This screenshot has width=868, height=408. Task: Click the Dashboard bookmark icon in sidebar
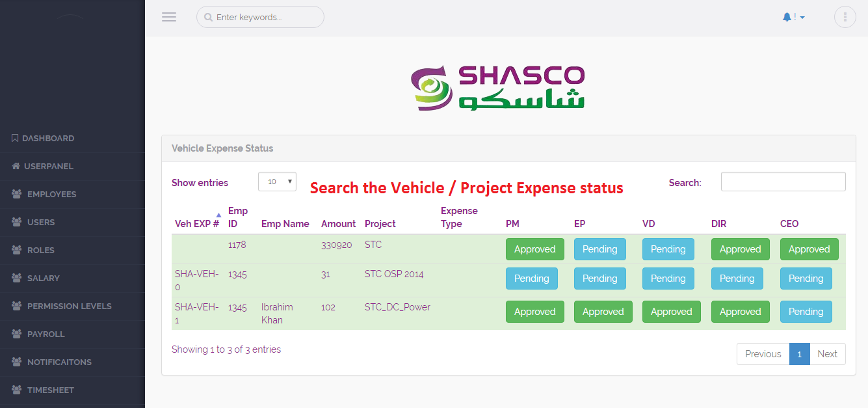(x=15, y=138)
